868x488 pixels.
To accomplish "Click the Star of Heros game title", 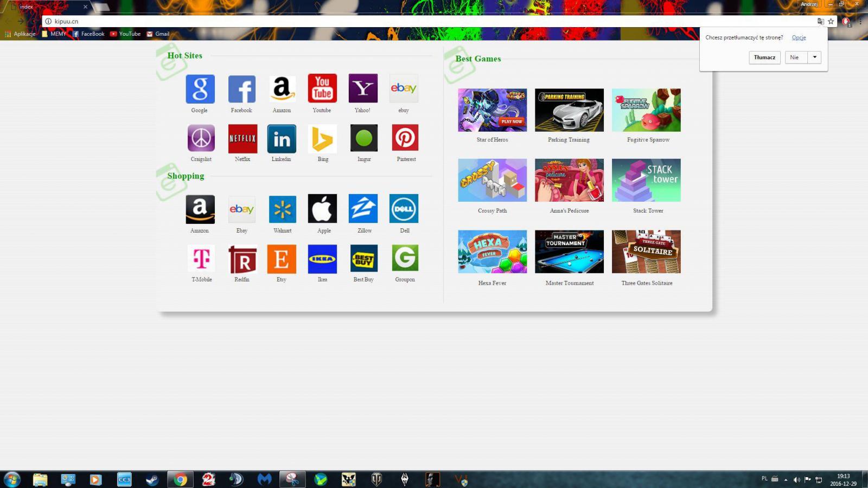I will (492, 140).
